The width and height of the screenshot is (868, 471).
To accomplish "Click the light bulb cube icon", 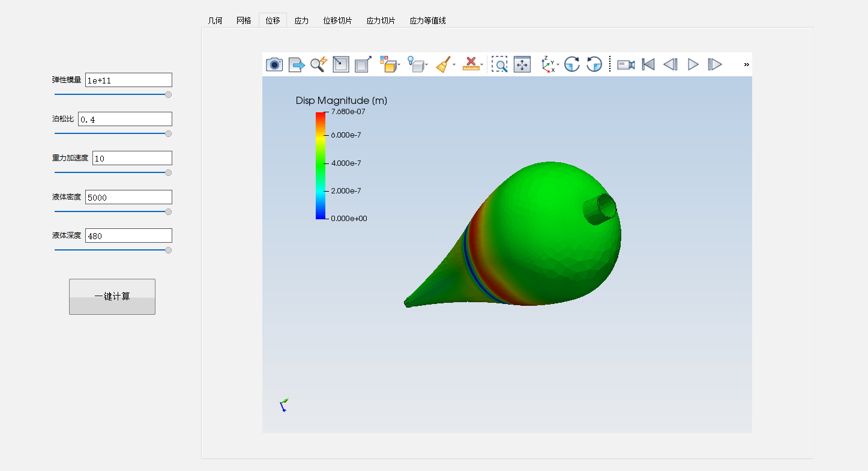I will (415, 64).
